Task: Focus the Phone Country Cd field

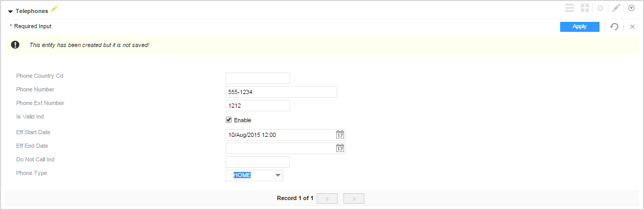Action: [x=258, y=78]
